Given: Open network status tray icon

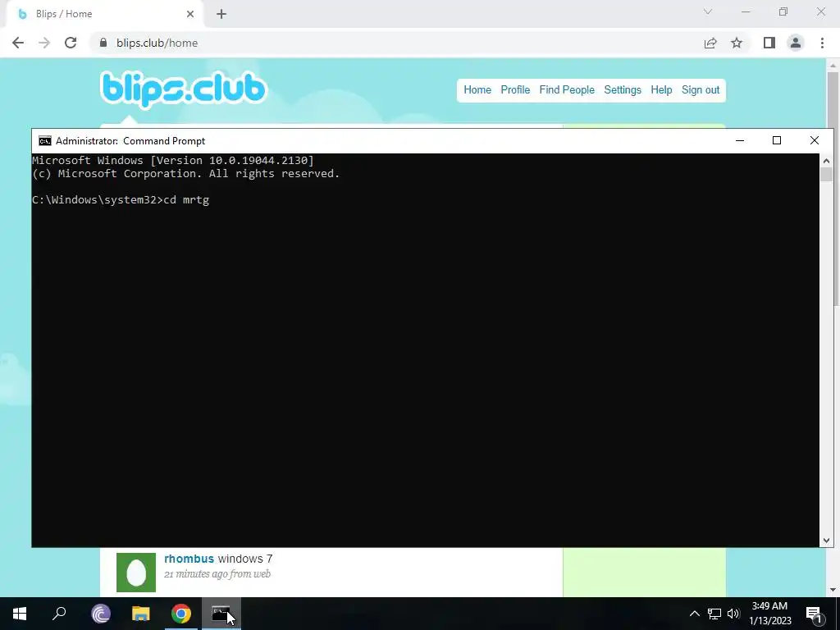Looking at the screenshot, I should point(714,614).
